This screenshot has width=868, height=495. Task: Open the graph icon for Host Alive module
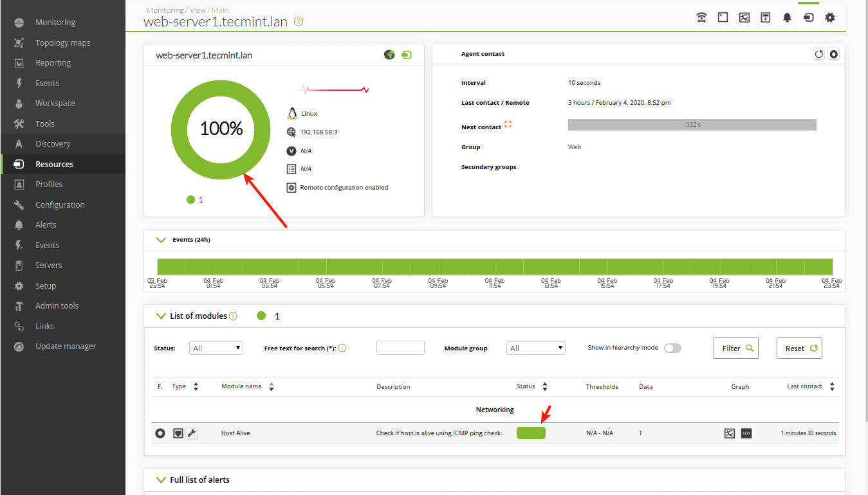click(729, 433)
